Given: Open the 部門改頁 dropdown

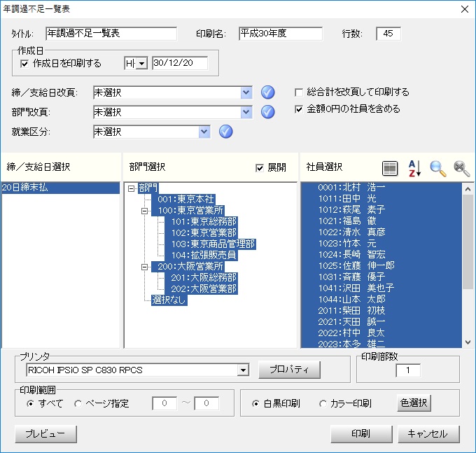Looking at the screenshot, I should click(x=246, y=112).
